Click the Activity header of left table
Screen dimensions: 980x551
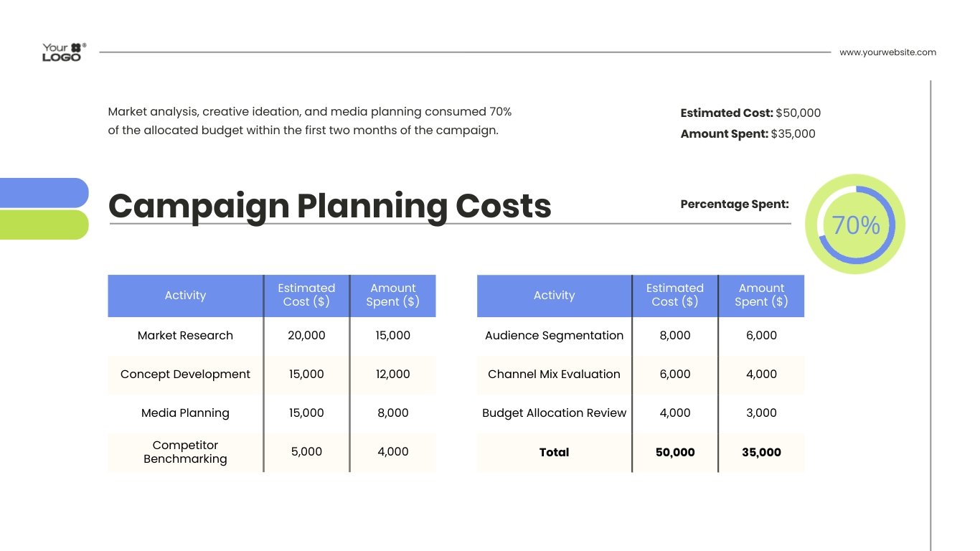pos(185,296)
